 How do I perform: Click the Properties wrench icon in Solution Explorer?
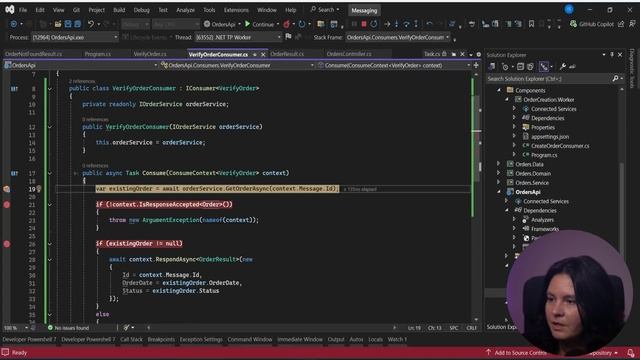(563, 67)
